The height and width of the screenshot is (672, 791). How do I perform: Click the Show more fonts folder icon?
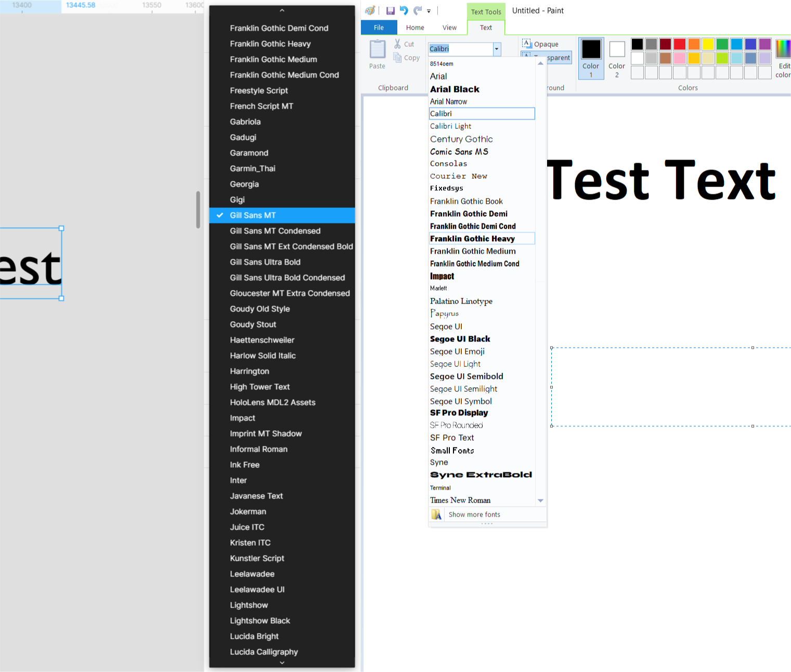tap(436, 515)
